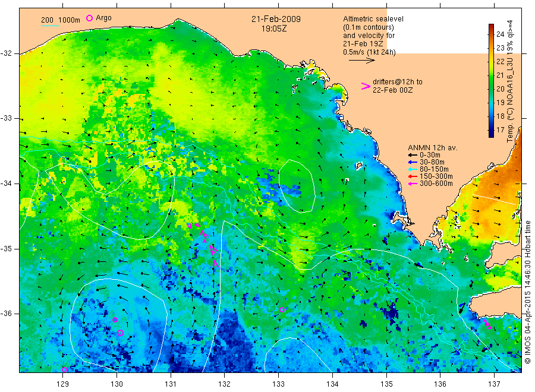Click the Argo float marker near 133E, 36S
This screenshot has height=392, width=535.
[282, 310]
